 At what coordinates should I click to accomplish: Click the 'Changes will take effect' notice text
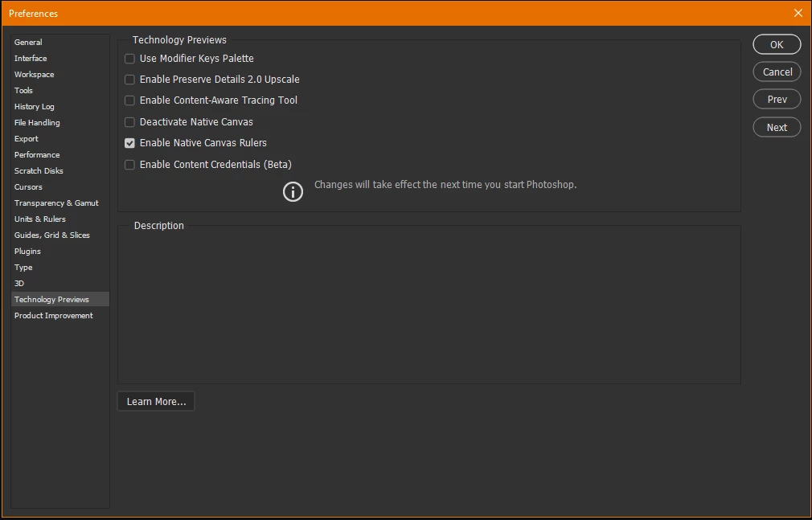445,184
